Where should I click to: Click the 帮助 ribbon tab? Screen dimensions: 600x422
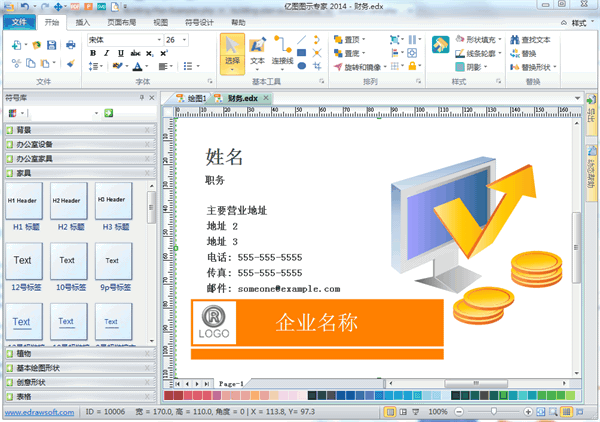coord(238,23)
